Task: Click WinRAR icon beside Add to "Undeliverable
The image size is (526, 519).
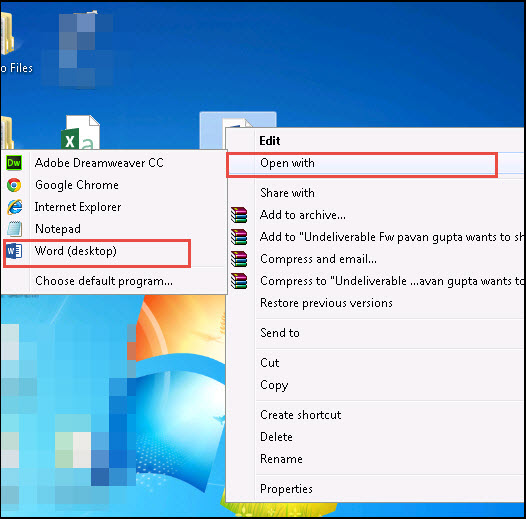Action: tap(239, 237)
